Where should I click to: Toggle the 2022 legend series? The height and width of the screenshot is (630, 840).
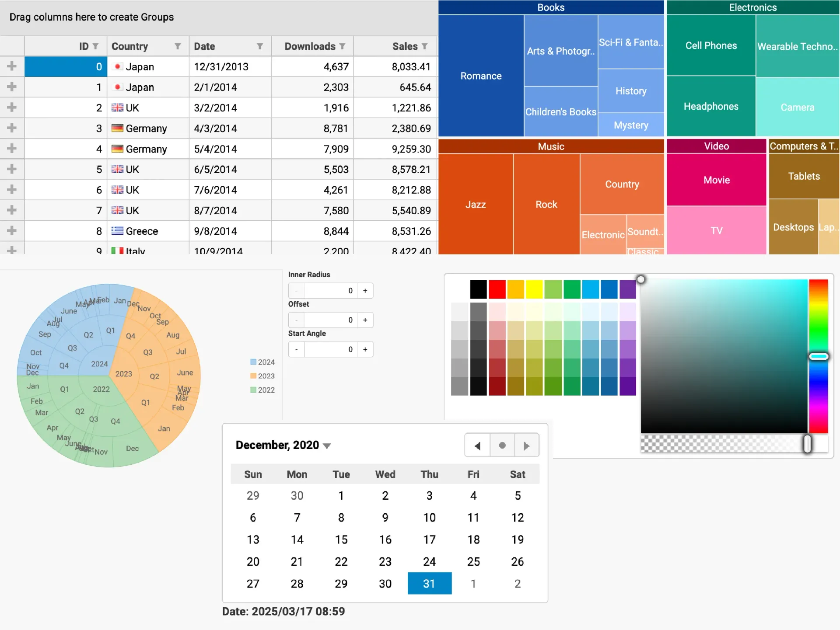click(x=262, y=390)
